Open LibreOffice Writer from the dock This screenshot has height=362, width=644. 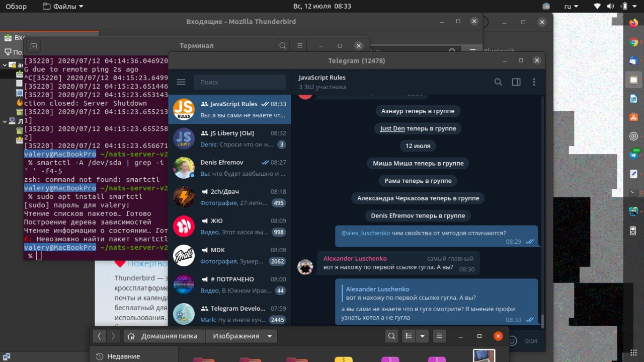(633, 99)
